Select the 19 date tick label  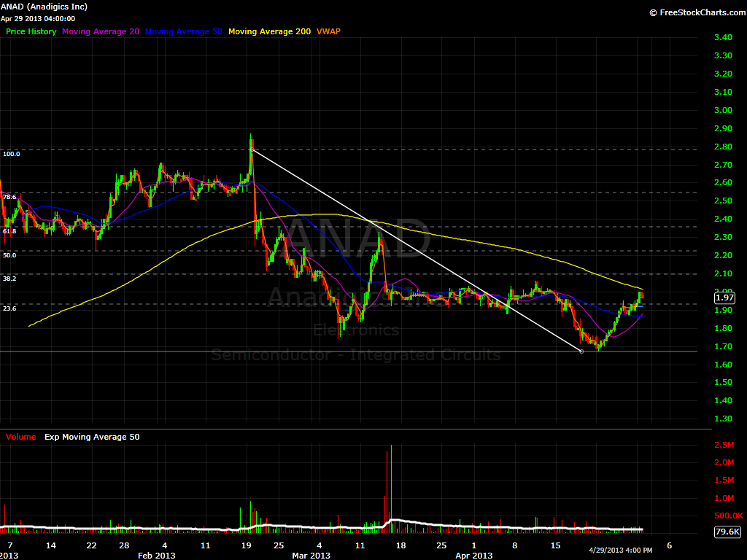[247, 545]
